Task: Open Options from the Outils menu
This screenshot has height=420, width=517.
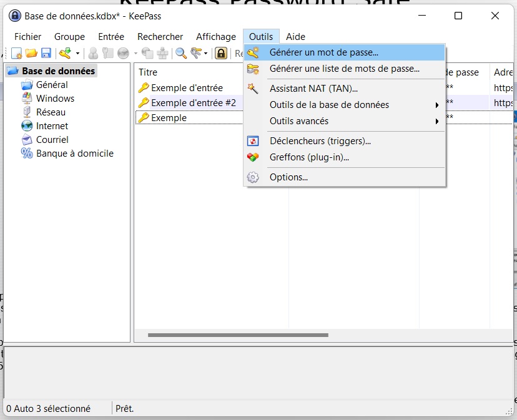Action: click(x=288, y=177)
